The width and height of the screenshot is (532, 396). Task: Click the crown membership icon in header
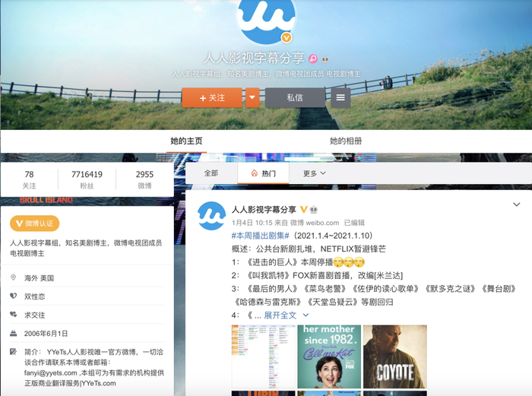(x=325, y=59)
